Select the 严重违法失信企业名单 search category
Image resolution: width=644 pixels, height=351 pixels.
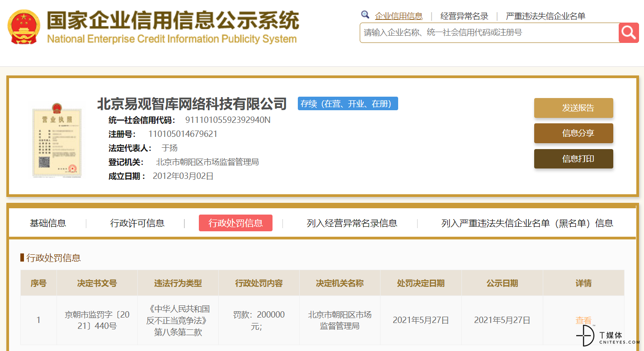pos(545,16)
